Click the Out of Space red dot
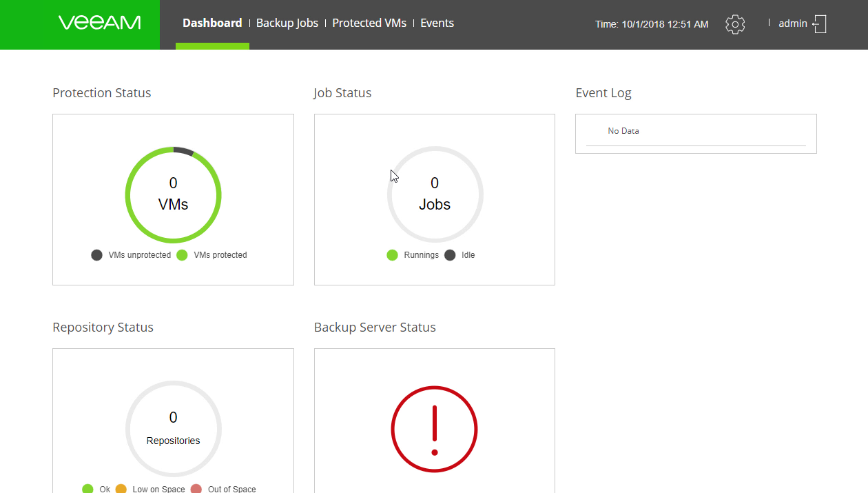868x493 pixels. click(x=196, y=489)
